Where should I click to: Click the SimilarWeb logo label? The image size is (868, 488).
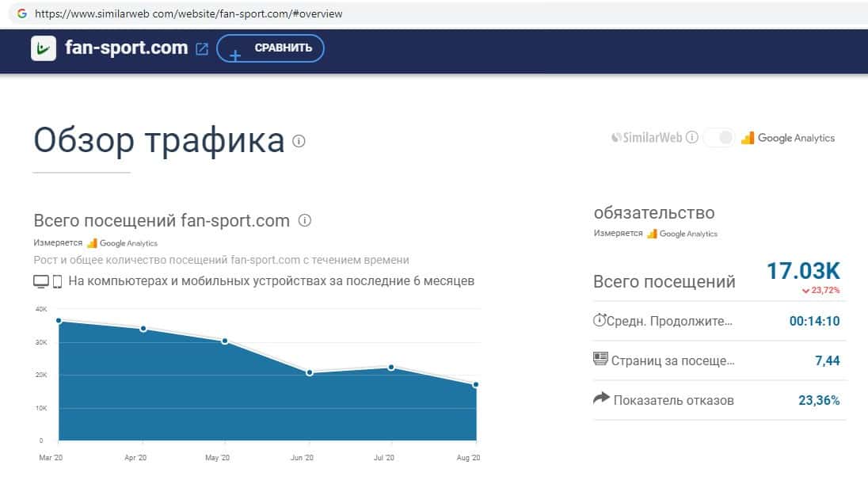pos(646,137)
